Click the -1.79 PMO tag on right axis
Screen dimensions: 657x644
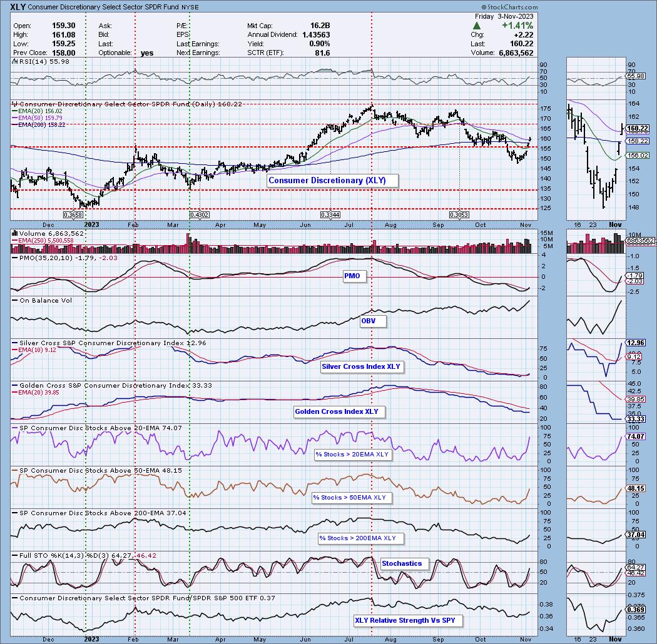coord(636,276)
